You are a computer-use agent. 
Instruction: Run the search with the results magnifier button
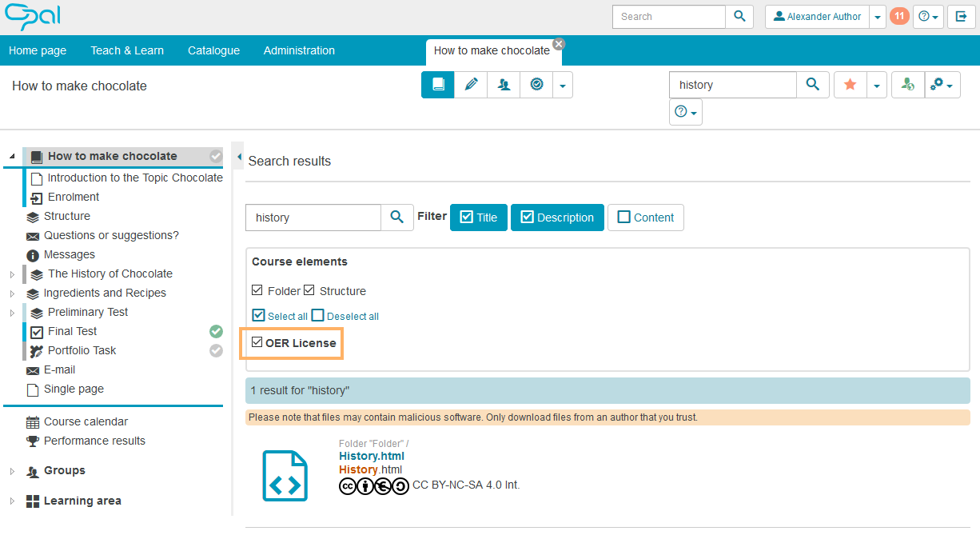click(x=397, y=218)
